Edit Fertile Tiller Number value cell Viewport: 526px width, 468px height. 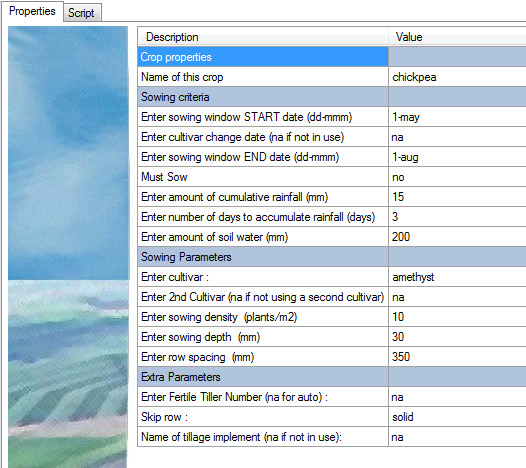pyautogui.click(x=457, y=397)
